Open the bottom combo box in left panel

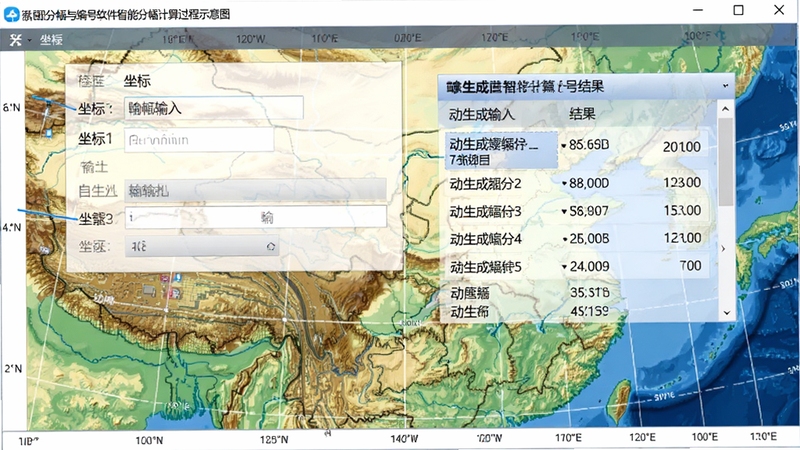(202, 246)
